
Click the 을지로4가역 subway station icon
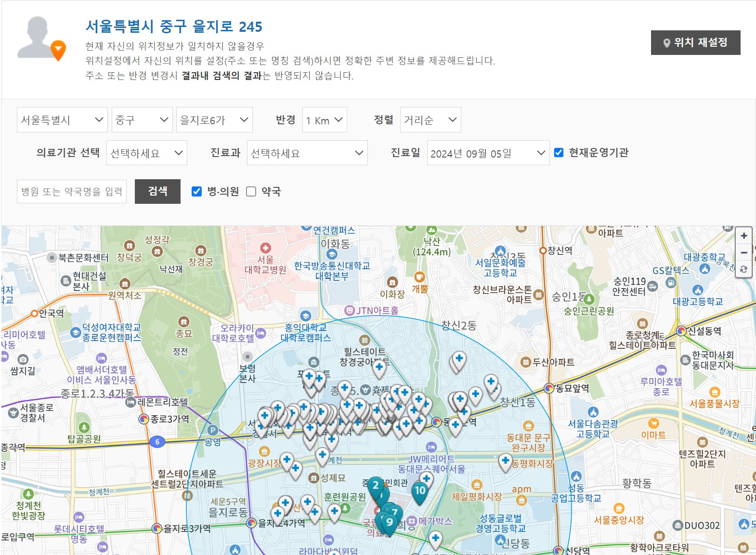click(x=251, y=523)
